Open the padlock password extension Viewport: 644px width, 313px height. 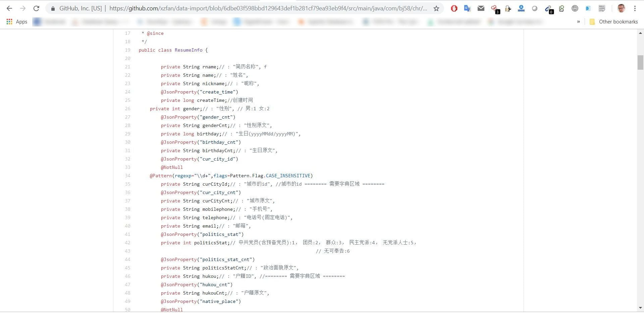click(508, 9)
